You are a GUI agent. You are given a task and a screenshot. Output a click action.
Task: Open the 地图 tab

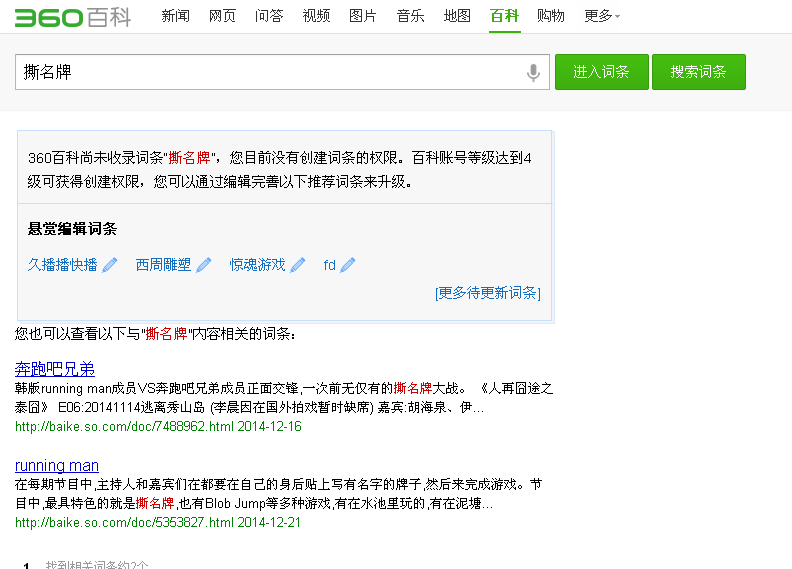[x=457, y=16]
